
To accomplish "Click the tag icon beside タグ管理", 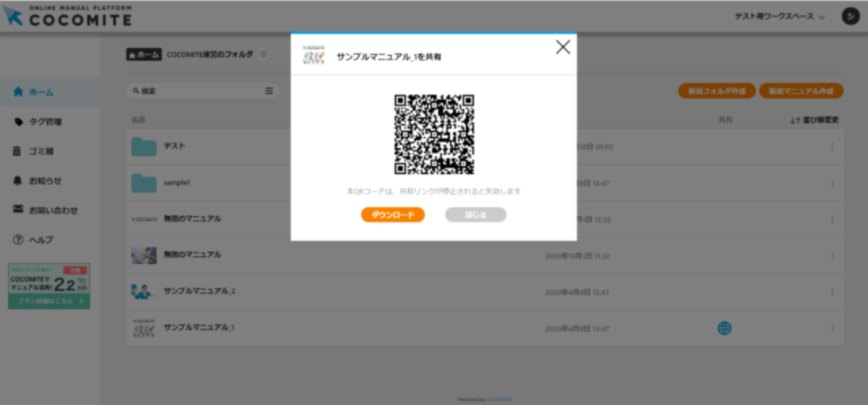I will click(x=18, y=122).
